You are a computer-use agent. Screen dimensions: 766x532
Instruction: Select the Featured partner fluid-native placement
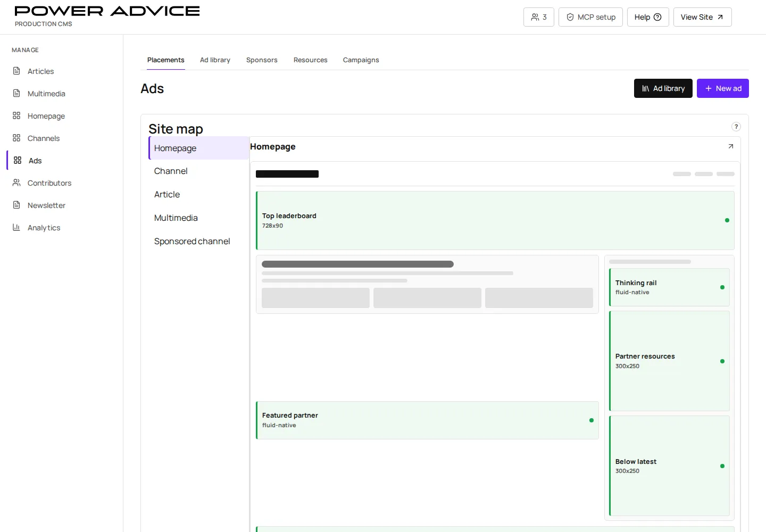pos(427,420)
